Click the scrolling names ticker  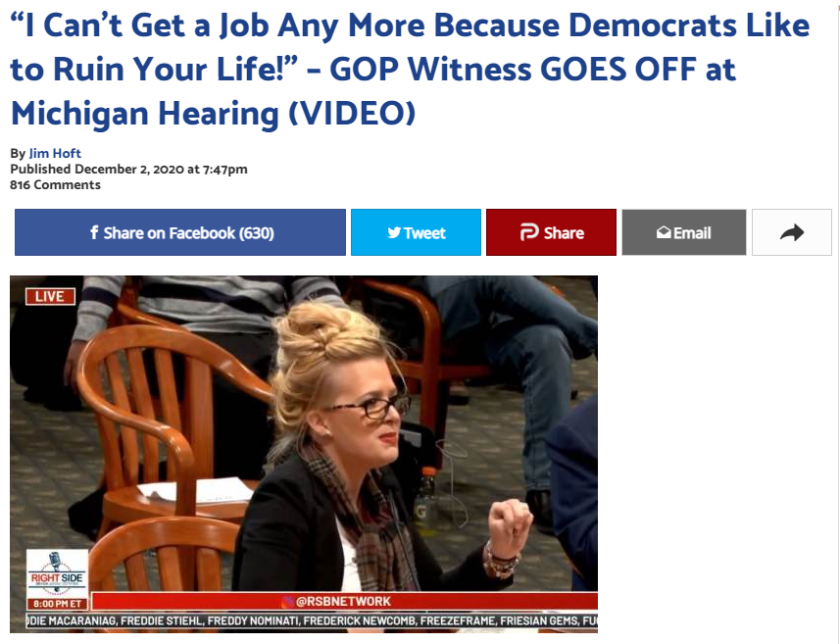tap(313, 620)
